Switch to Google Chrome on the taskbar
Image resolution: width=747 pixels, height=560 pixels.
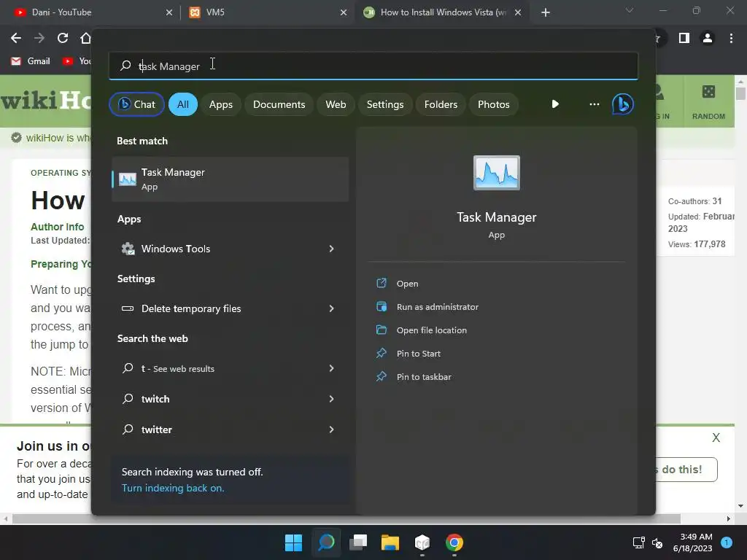(x=454, y=542)
